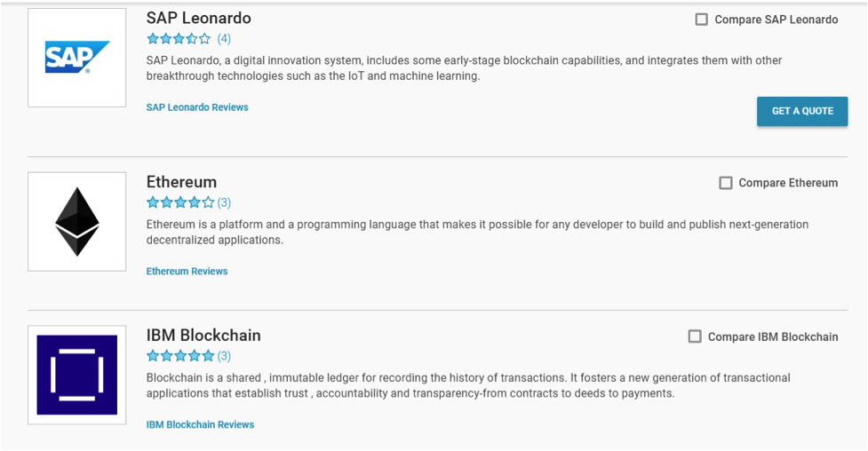Viewport: 868px width, 451px height.
Task: Enable the Compare IBM Blockchain checkbox
Action: [x=694, y=336]
